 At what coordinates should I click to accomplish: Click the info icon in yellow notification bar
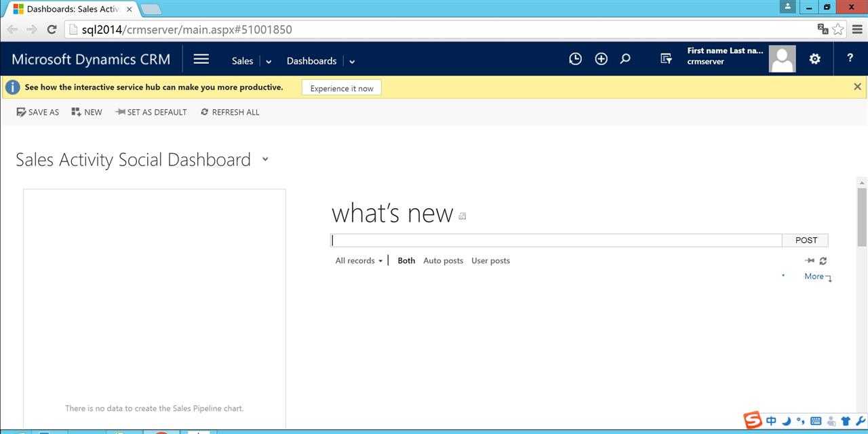[x=12, y=87]
